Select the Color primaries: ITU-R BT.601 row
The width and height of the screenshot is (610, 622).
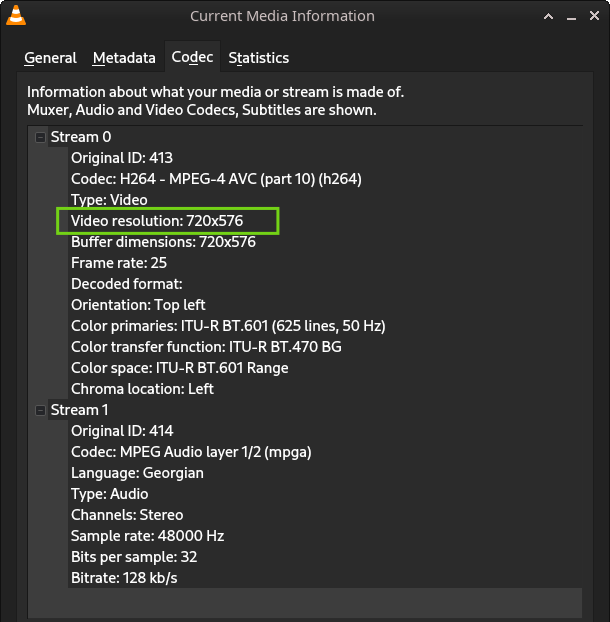coord(228,326)
